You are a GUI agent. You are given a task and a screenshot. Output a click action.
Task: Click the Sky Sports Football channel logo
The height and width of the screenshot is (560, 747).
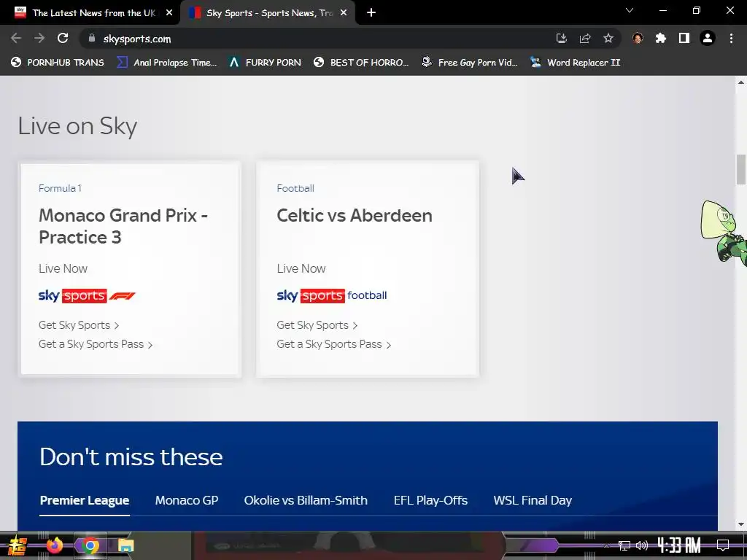point(332,296)
